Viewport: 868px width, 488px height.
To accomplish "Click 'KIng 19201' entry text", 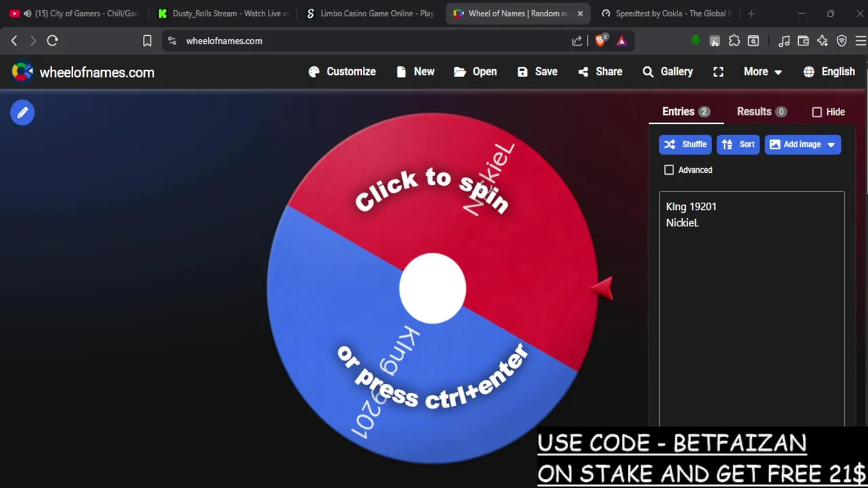I will [x=691, y=207].
